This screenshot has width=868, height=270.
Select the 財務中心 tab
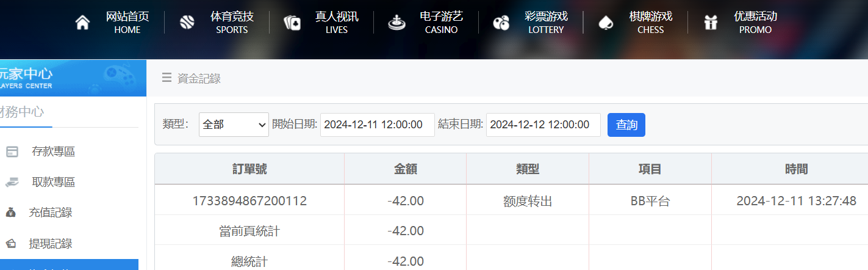coord(22,112)
